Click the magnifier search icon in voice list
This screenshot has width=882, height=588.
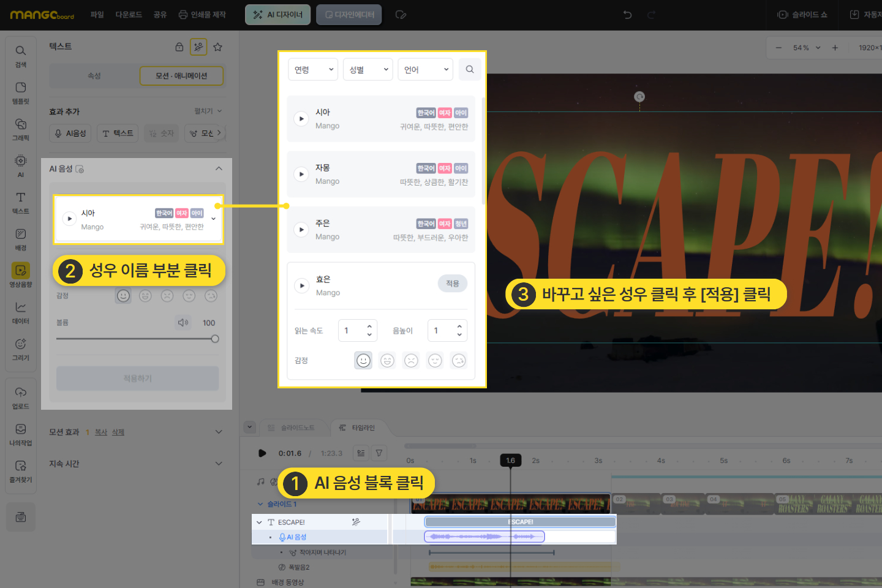470,70
